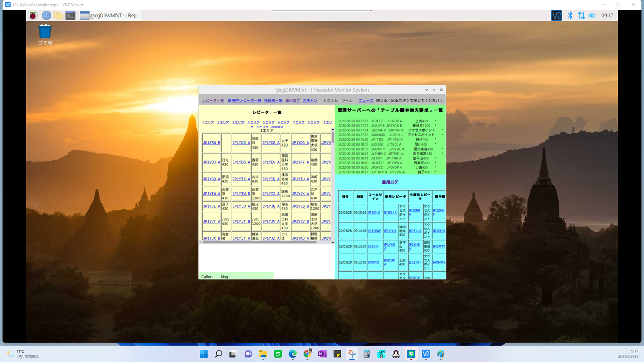Open the Windows Start menu
The height and width of the screenshot is (362, 644).
[x=204, y=354]
